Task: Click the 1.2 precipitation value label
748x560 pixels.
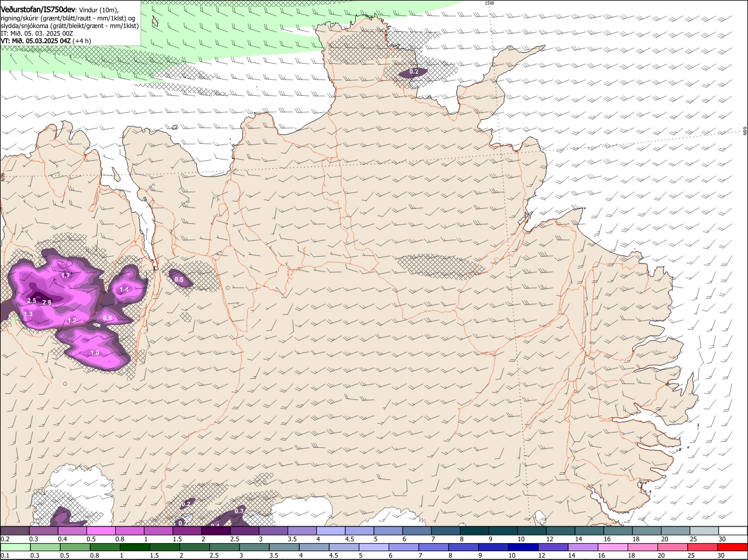Action: (72, 320)
